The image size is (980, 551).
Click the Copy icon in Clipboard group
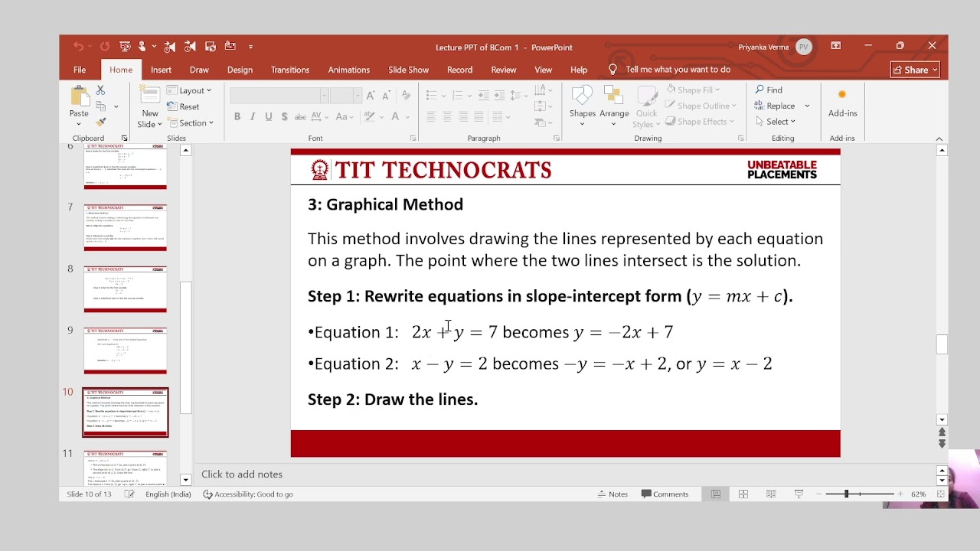tap(100, 106)
